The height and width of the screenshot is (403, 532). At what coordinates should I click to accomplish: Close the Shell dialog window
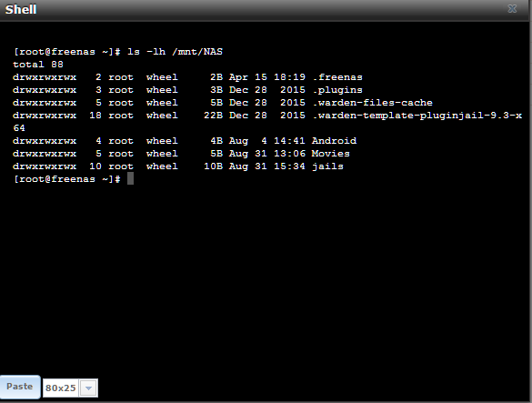tap(512, 9)
